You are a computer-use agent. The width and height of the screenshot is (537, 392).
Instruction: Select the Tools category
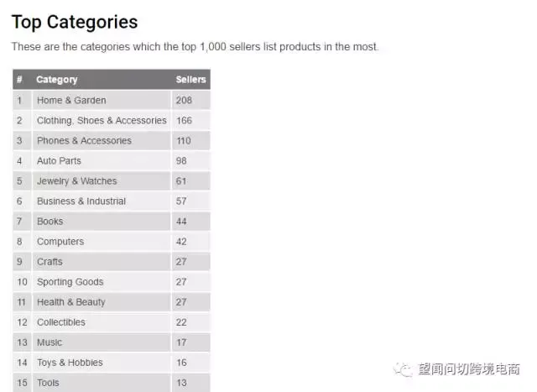coord(48,383)
